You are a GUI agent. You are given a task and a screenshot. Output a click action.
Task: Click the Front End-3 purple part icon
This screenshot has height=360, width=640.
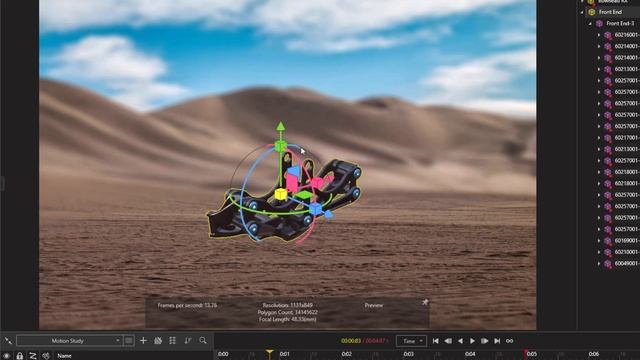tap(599, 24)
